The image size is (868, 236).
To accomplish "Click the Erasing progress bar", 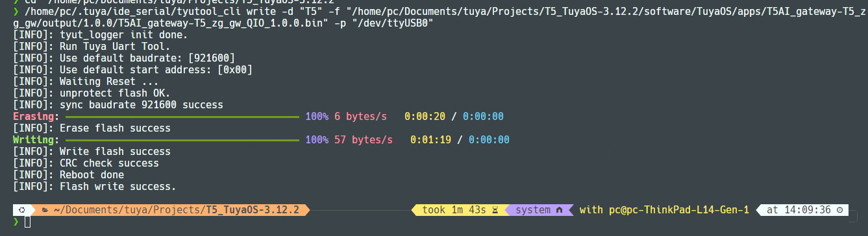I will 182,117.
